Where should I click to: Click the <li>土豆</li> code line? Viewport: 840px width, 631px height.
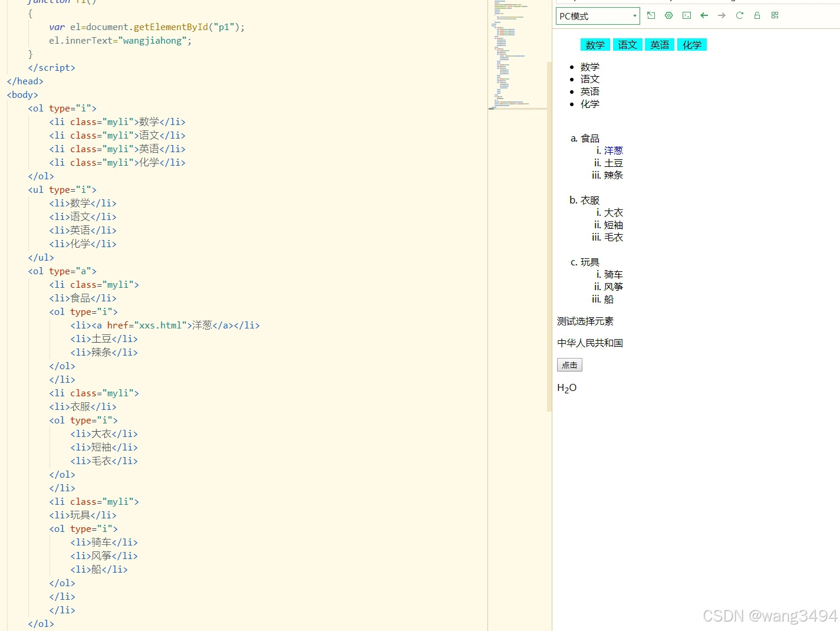[104, 339]
